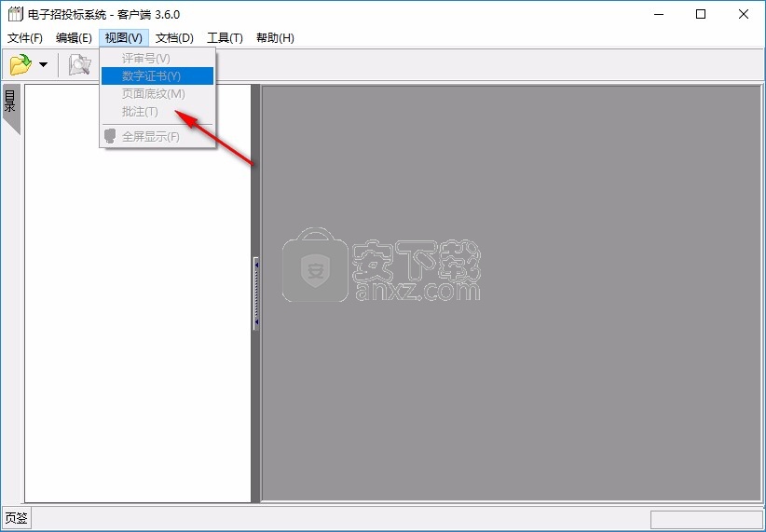The width and height of the screenshot is (766, 532).
Task: Collapse panel using the splitter handle
Action: coord(255,293)
